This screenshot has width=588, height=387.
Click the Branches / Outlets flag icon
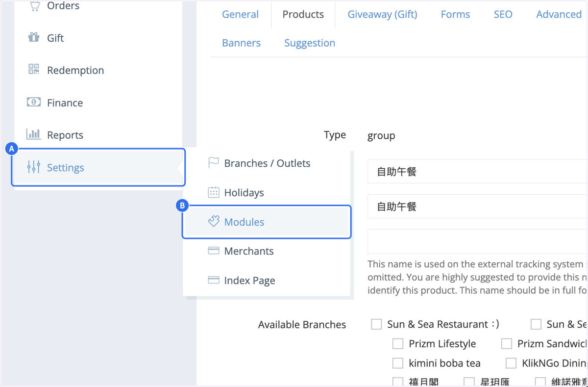213,163
